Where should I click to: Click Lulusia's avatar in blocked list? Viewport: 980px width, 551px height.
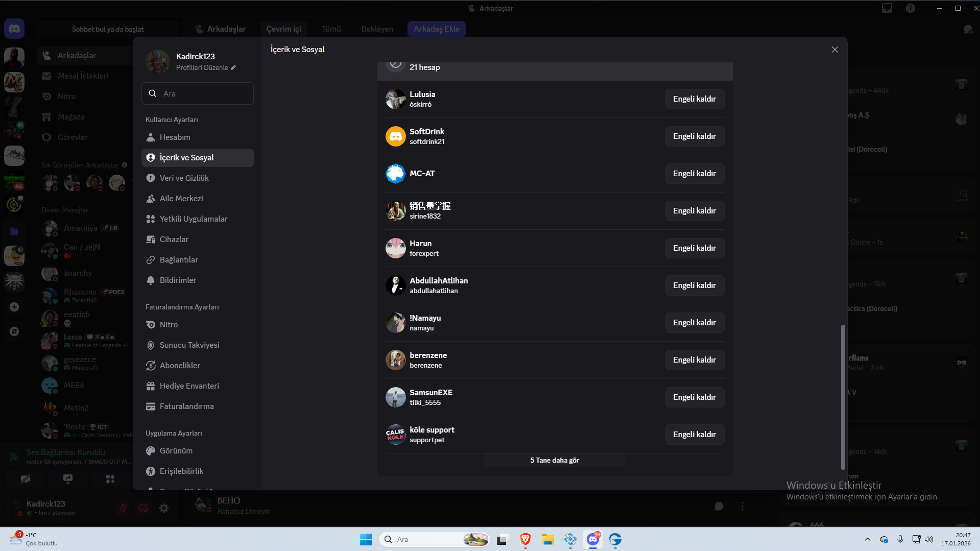396,99
